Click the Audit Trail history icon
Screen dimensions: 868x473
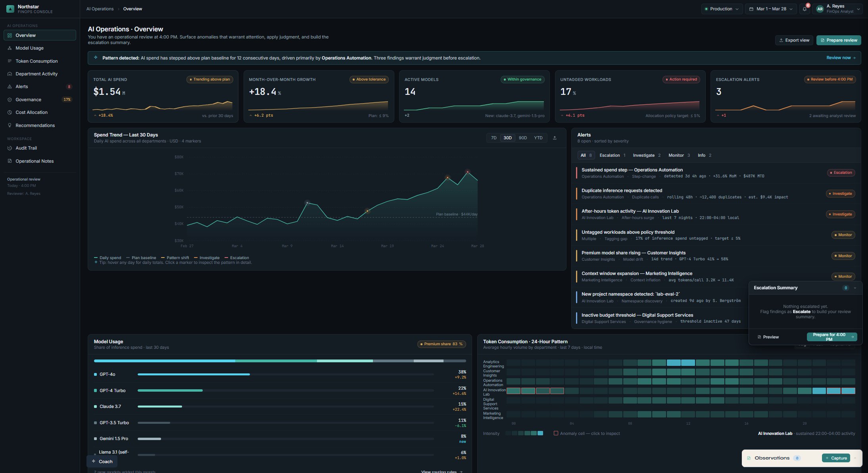(x=10, y=148)
